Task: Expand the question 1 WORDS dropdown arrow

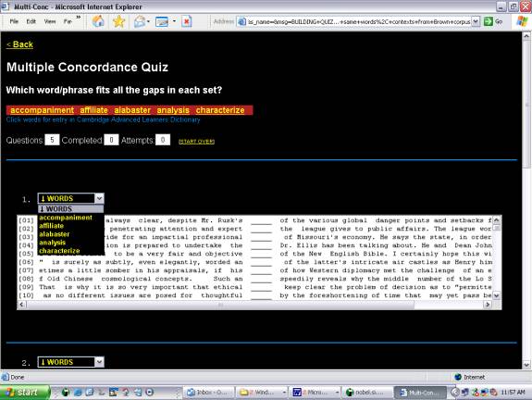Action: point(99,198)
